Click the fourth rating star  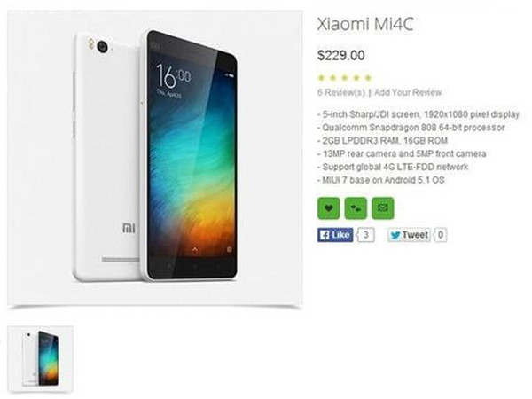(x=356, y=78)
